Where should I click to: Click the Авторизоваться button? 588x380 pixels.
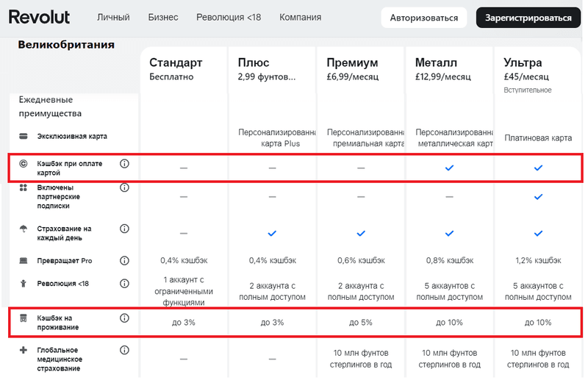tap(424, 18)
